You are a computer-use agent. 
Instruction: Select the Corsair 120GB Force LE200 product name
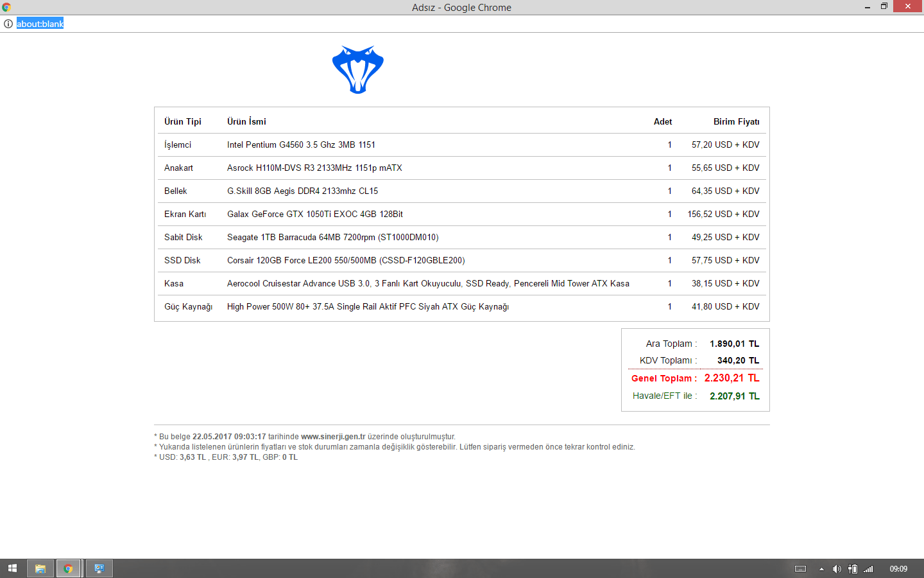click(x=346, y=260)
